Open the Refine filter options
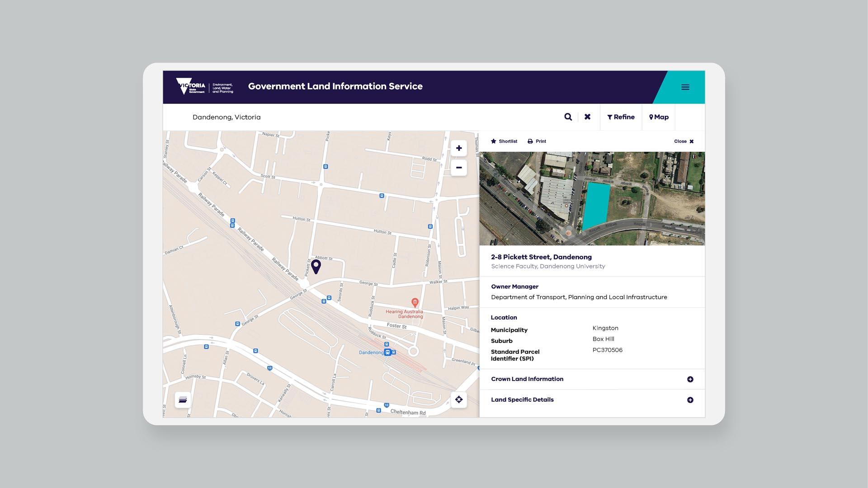This screenshot has width=868, height=488. coord(621,117)
